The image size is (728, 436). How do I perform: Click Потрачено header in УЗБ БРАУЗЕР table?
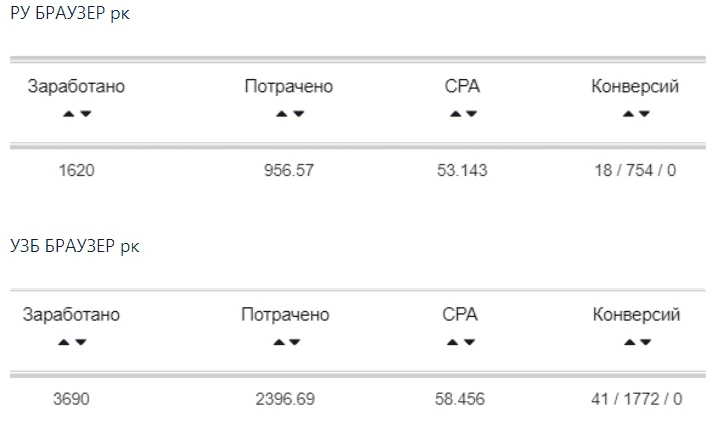tap(286, 315)
